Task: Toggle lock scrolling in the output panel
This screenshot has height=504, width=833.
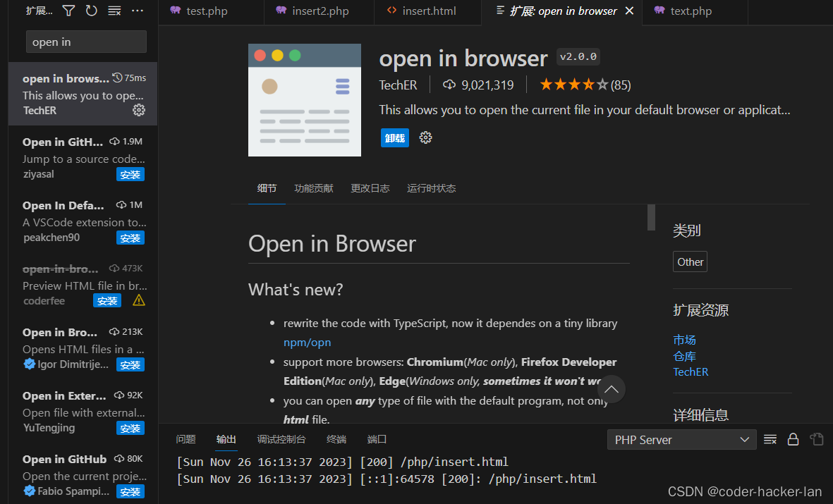Action: click(x=793, y=439)
